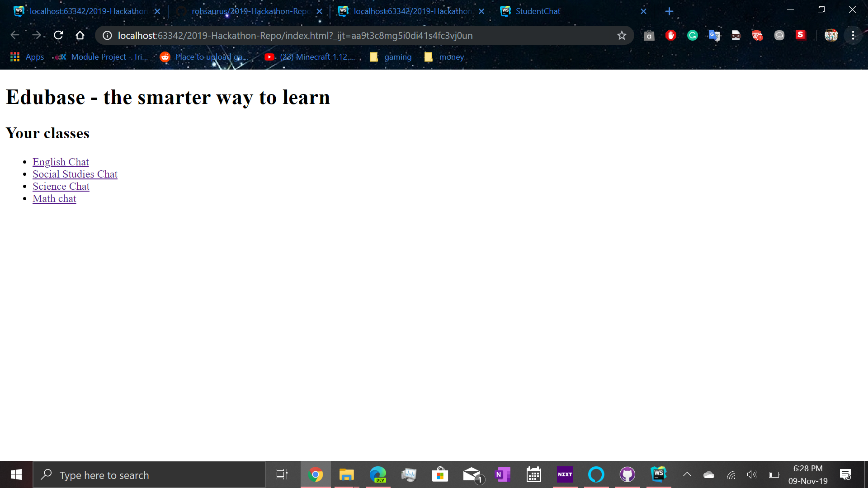Reload the current page
868x488 pixels.
58,35
